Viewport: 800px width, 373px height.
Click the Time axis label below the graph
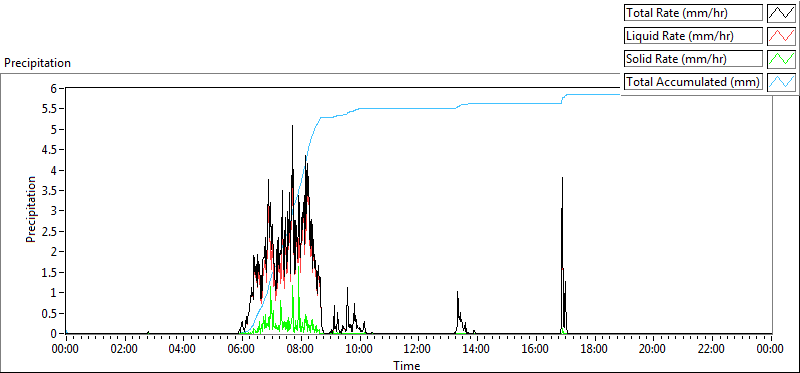[x=407, y=365]
